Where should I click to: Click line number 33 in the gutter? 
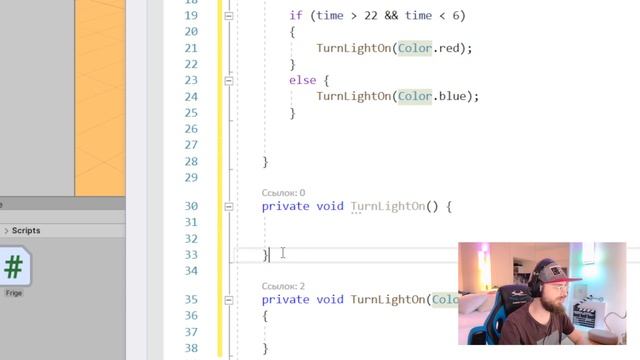[191, 255]
